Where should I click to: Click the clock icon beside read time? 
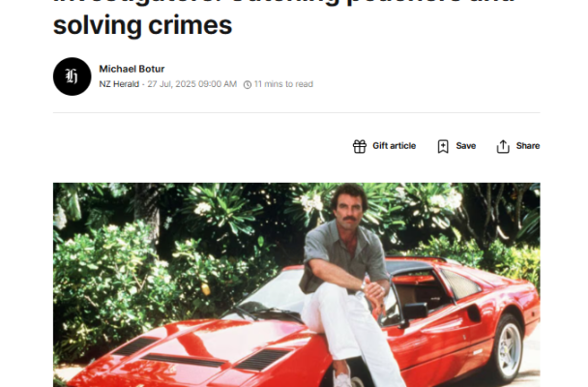click(248, 85)
